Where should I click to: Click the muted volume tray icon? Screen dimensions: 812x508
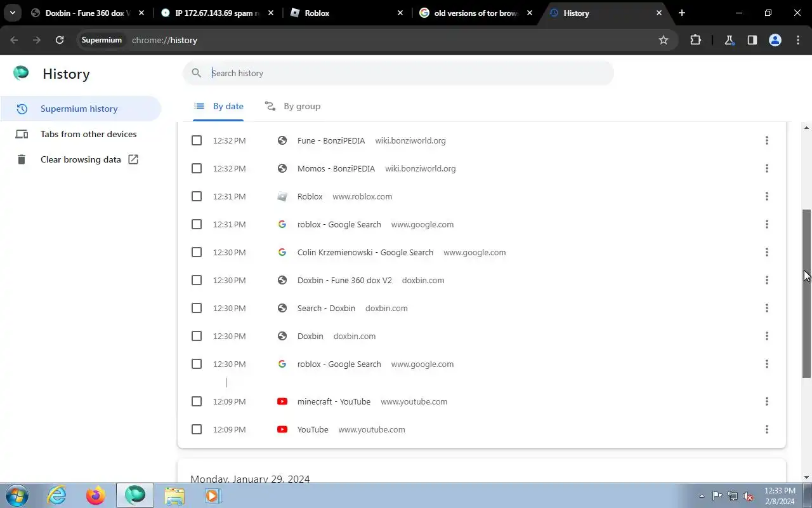coord(749,496)
